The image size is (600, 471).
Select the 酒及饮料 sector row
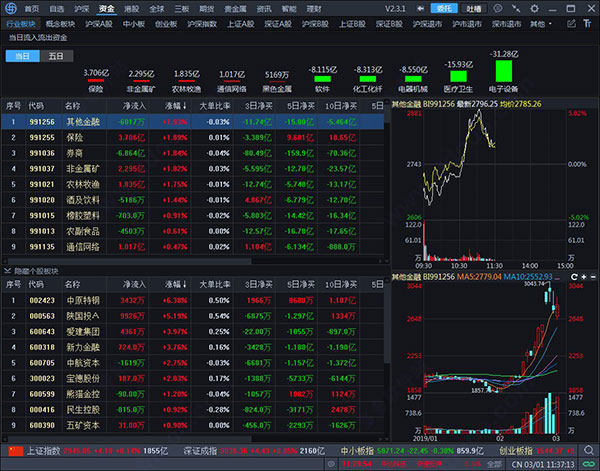pos(193,200)
